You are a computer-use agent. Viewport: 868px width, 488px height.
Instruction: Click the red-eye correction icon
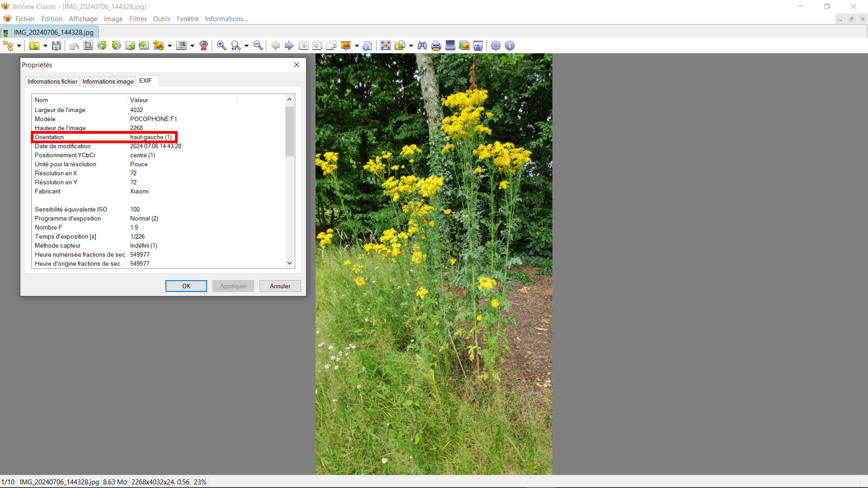pos(203,46)
